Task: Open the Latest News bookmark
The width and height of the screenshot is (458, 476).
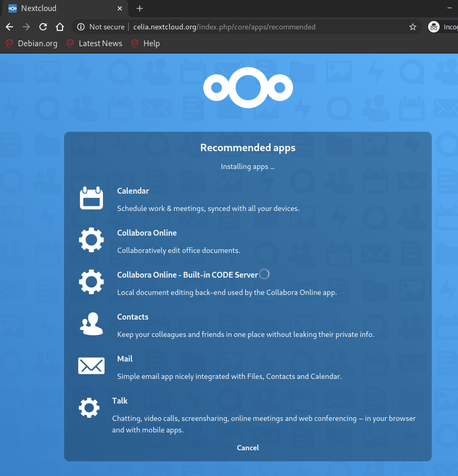Action: pyautogui.click(x=95, y=44)
